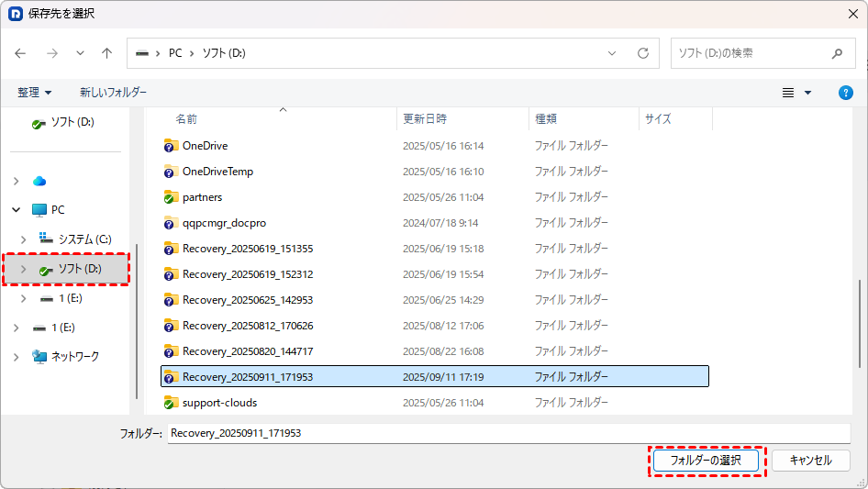The image size is (868, 489).
Task: Select Recovery_20250619_151355 folder icon
Action: pyautogui.click(x=171, y=249)
